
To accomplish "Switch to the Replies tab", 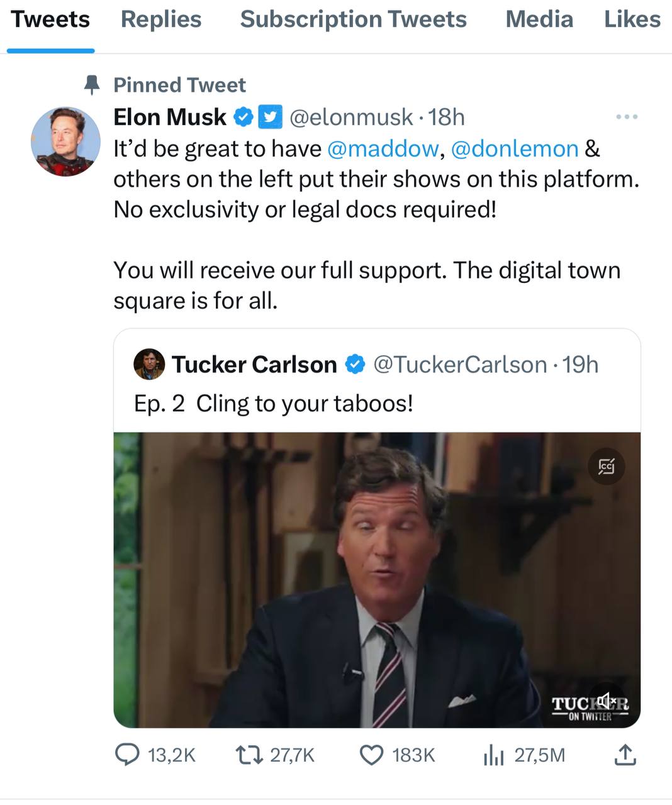I will click(161, 19).
